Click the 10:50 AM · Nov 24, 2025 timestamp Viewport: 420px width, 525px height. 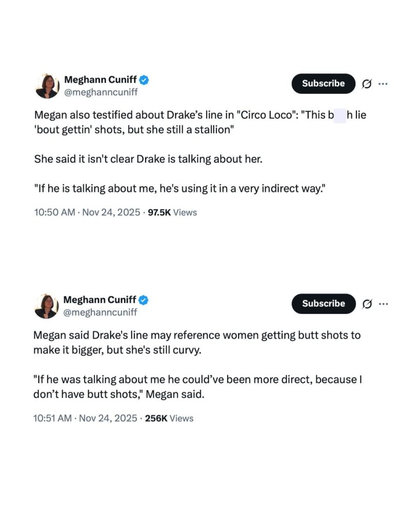87,212
